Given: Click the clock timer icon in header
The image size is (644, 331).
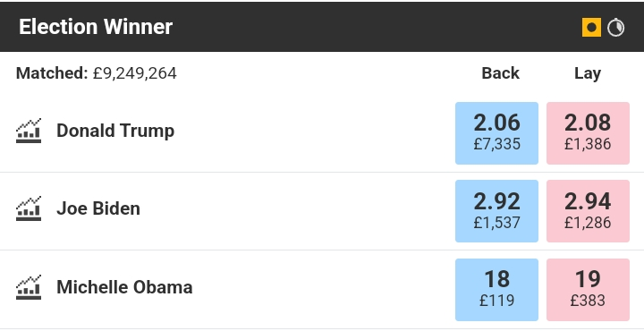Looking at the screenshot, I should pos(615,28).
